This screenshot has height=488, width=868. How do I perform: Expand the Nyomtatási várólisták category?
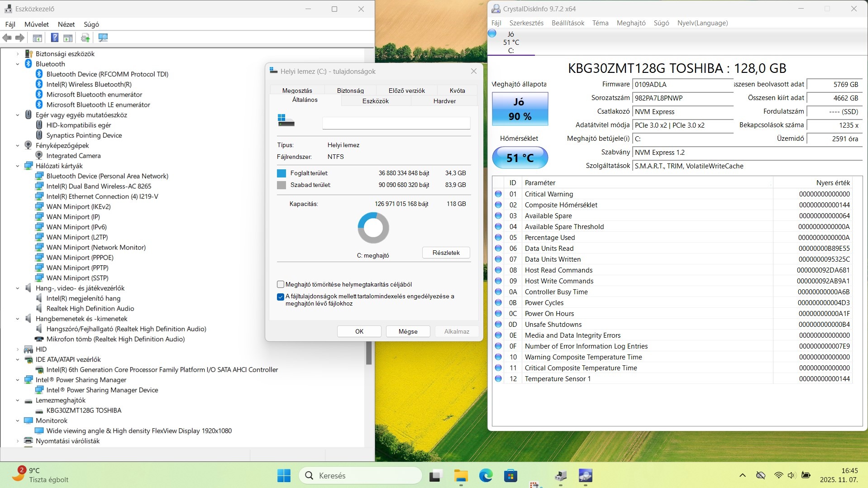click(x=18, y=441)
